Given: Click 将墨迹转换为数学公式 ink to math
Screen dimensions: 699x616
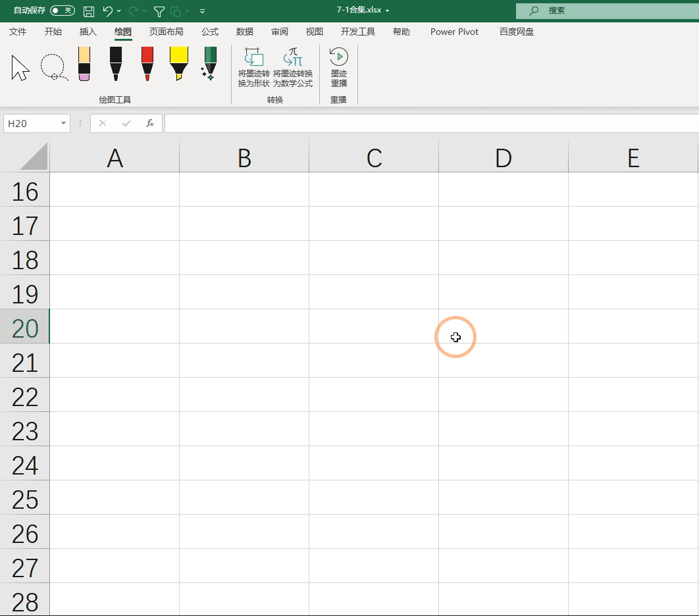Looking at the screenshot, I should (293, 68).
